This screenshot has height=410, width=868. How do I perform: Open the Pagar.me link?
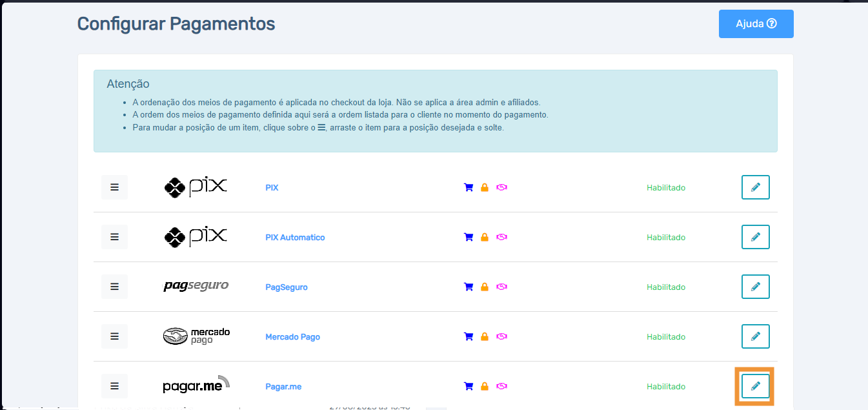click(283, 387)
